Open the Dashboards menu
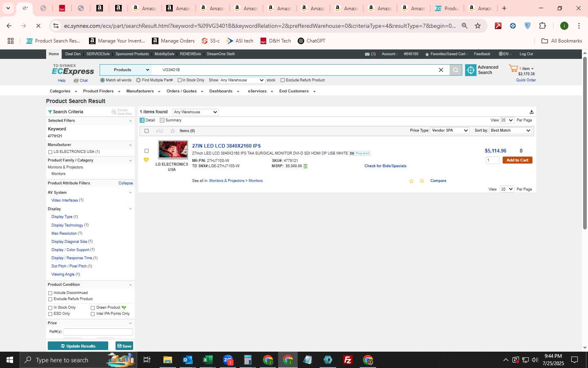This screenshot has height=368, width=588. pyautogui.click(x=224, y=91)
